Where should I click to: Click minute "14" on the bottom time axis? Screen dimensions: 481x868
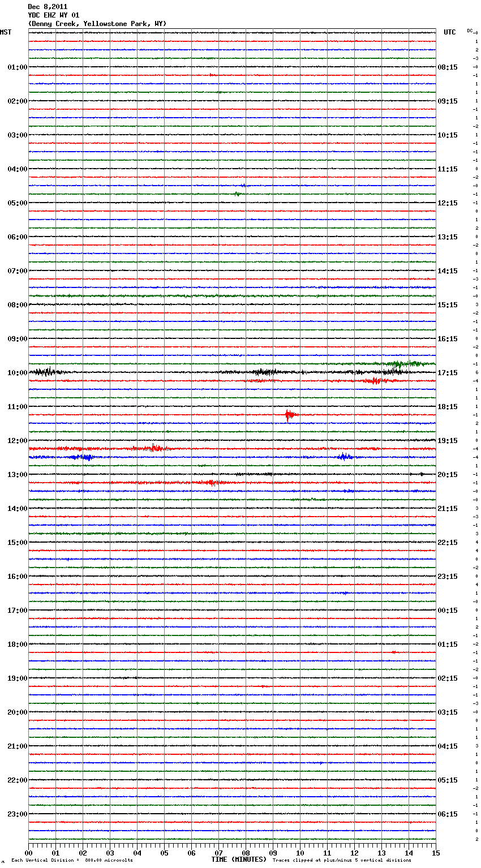point(409,853)
